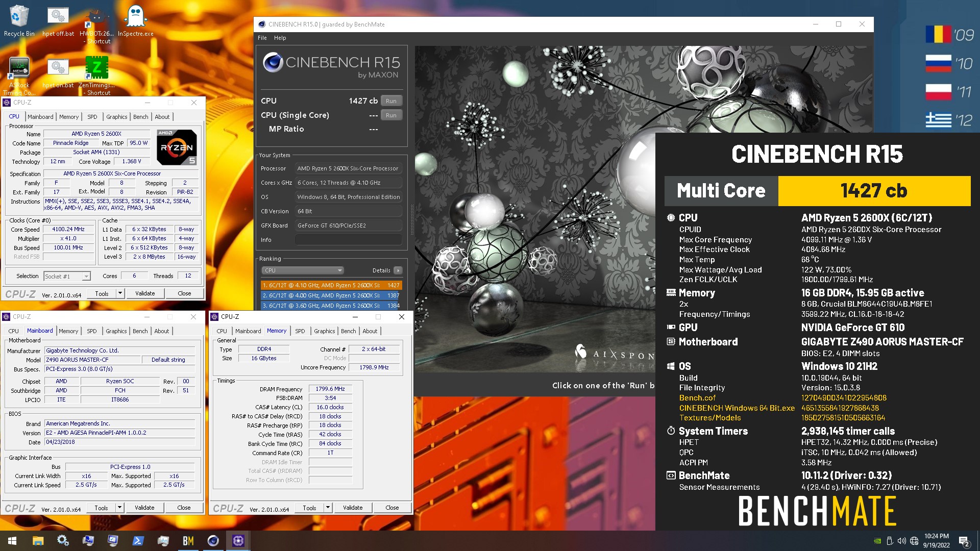The height and width of the screenshot is (551, 980).
Task: Open the File menu in Cinebench
Action: tap(262, 38)
